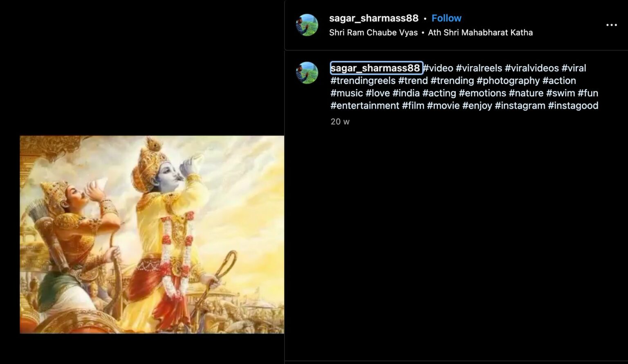Screen dimensions: 628x364
Task: Open the #india hashtag
Action: tap(406, 93)
